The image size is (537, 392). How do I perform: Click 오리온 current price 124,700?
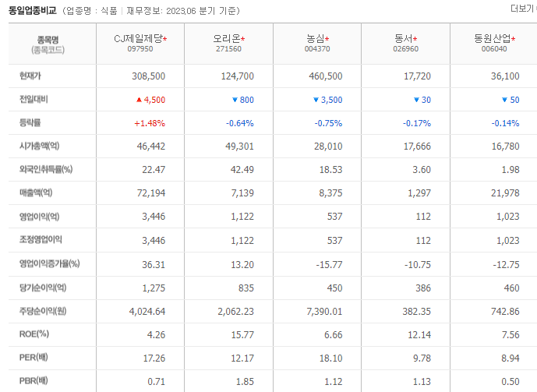pos(238,76)
